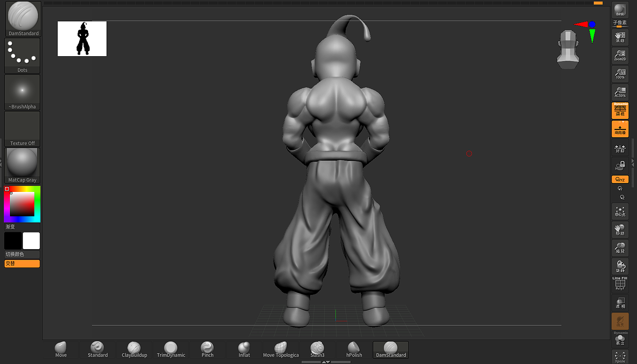Click the 切换颜色 switch color button

pos(22,255)
